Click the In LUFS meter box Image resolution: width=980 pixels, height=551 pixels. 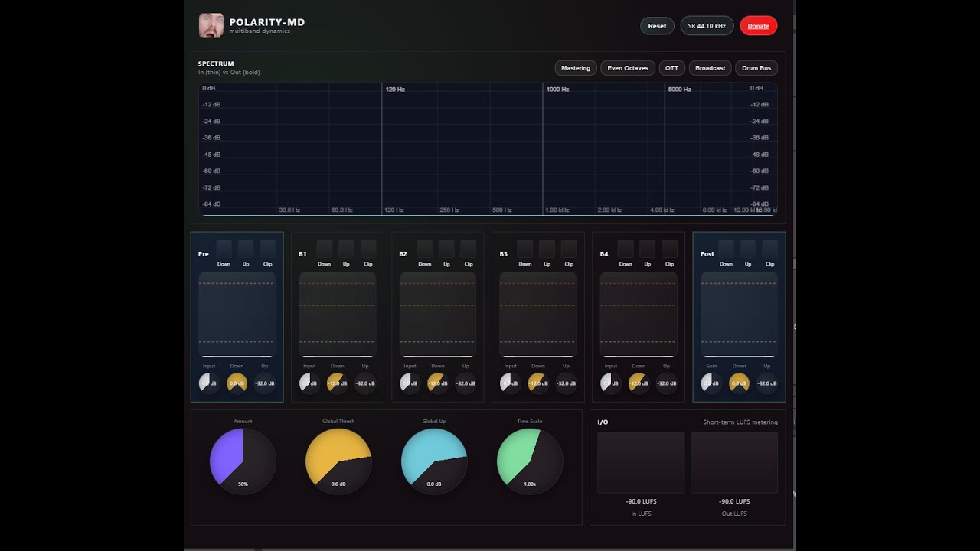[x=641, y=462]
